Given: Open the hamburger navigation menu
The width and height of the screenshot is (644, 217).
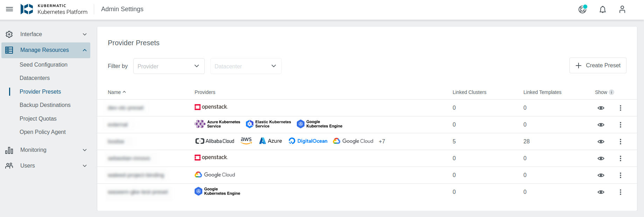Looking at the screenshot, I should coord(9,9).
